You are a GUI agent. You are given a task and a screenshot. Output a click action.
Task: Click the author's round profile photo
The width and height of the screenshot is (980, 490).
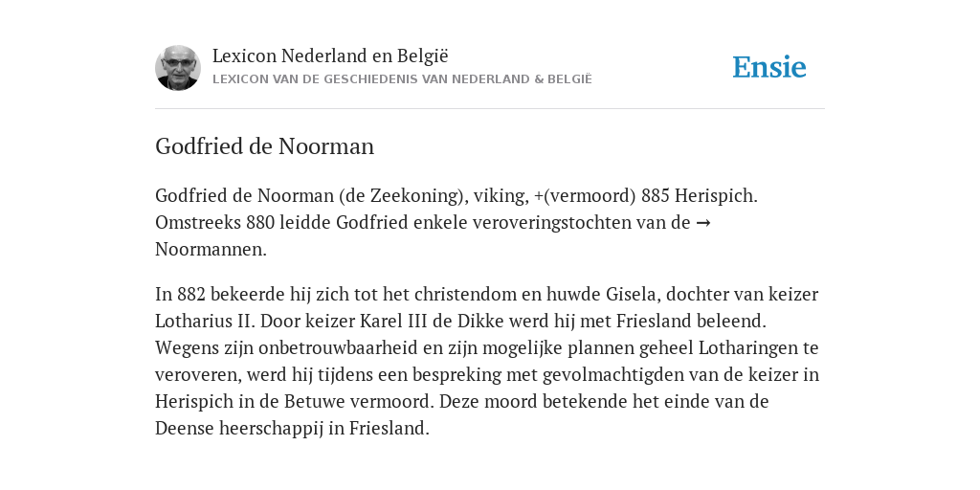tap(177, 68)
